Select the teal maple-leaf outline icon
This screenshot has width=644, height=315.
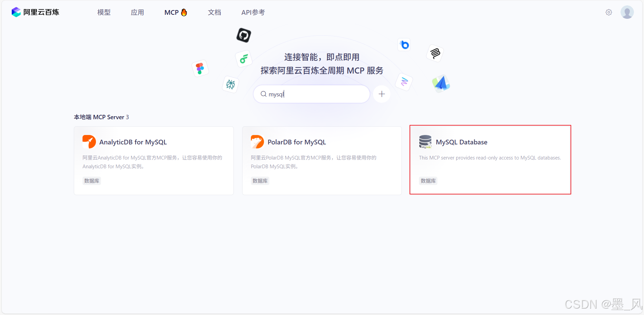(230, 85)
